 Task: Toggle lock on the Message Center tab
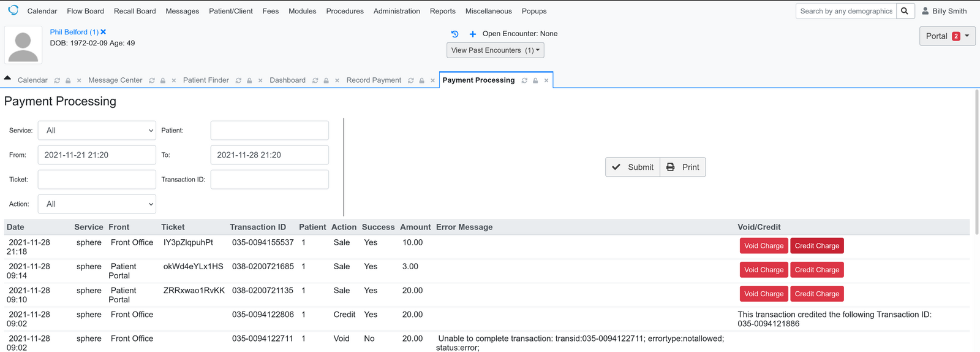pos(163,81)
